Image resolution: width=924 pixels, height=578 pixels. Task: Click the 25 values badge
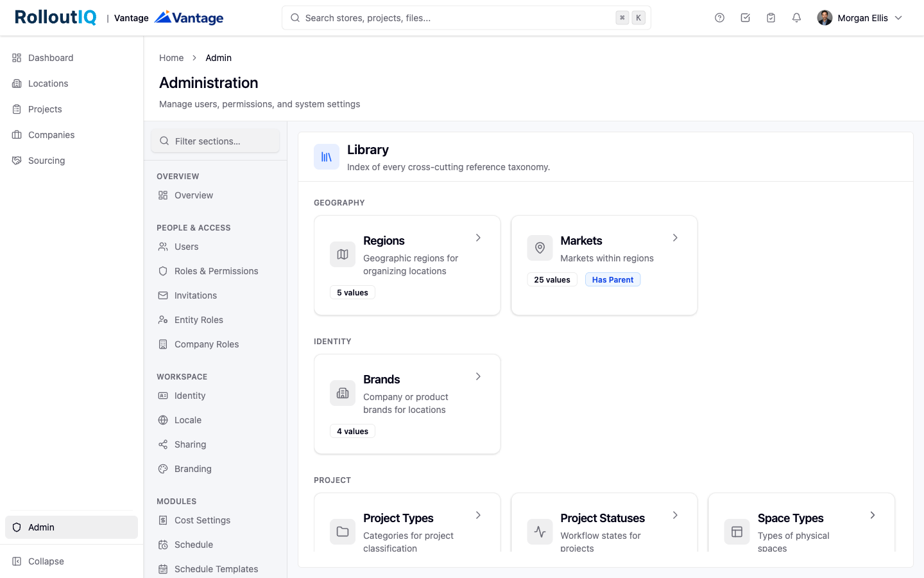point(552,279)
